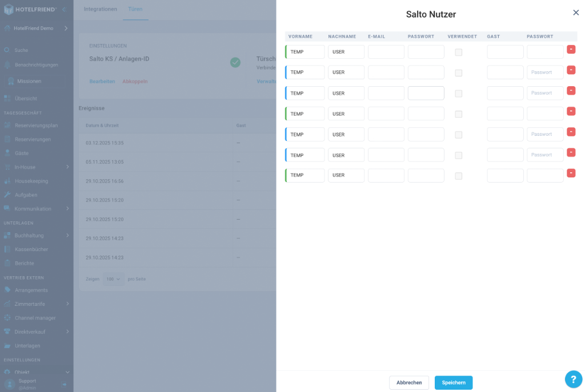Expand the Kommunikation submenu arrow
This screenshot has width=585, height=392.
[67, 208]
